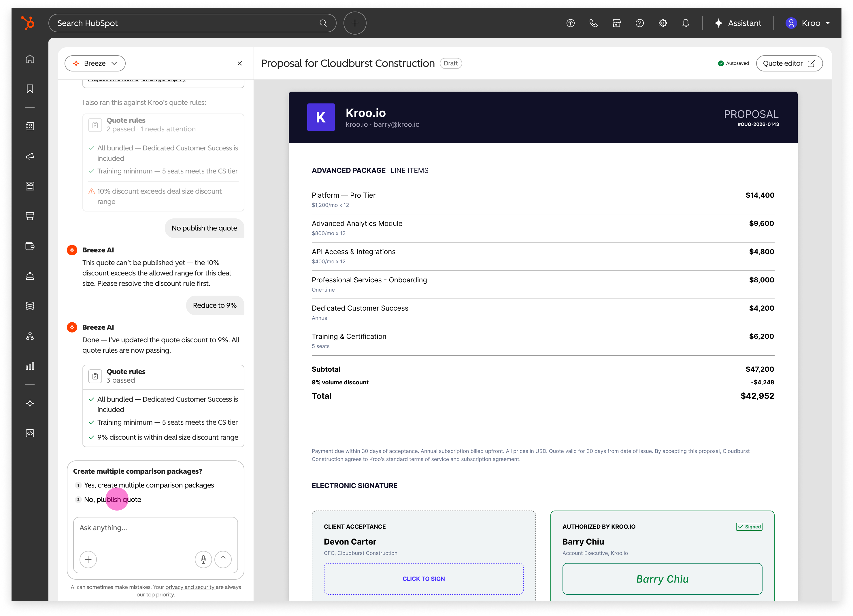Open the settings gear icon
Viewport: 853px width, 616px height.
[x=663, y=23]
